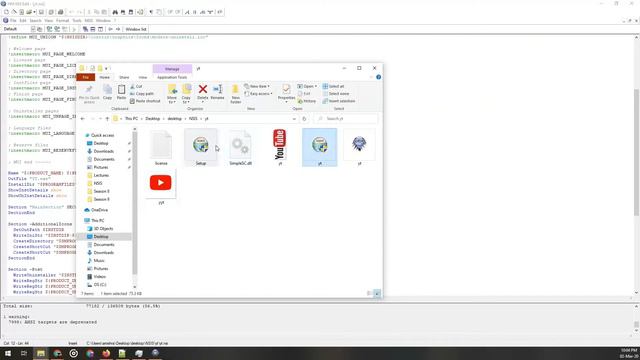The height and width of the screenshot is (360, 640).
Task: Click NSIS in the address breadcrumb
Action: click(193, 119)
